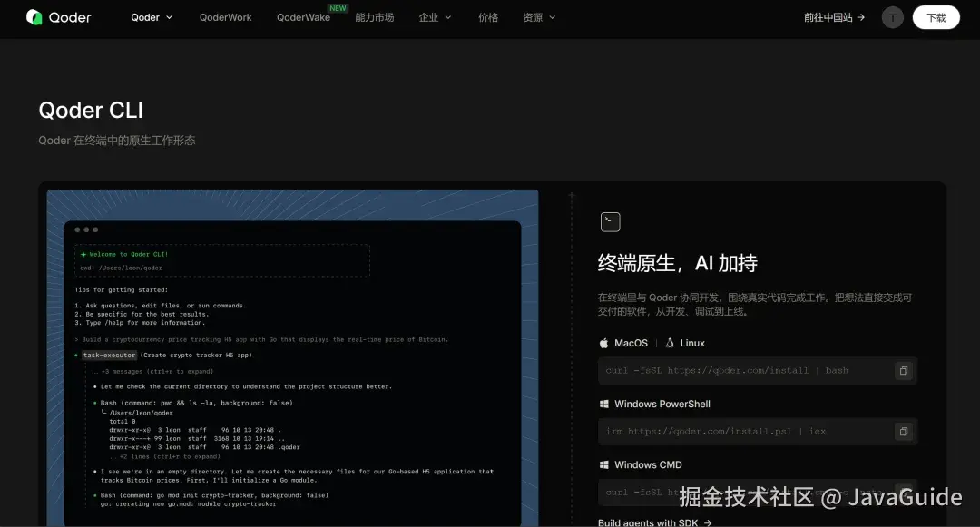This screenshot has height=527, width=980.
Task: Open the 价格 pricing page
Action: (488, 17)
